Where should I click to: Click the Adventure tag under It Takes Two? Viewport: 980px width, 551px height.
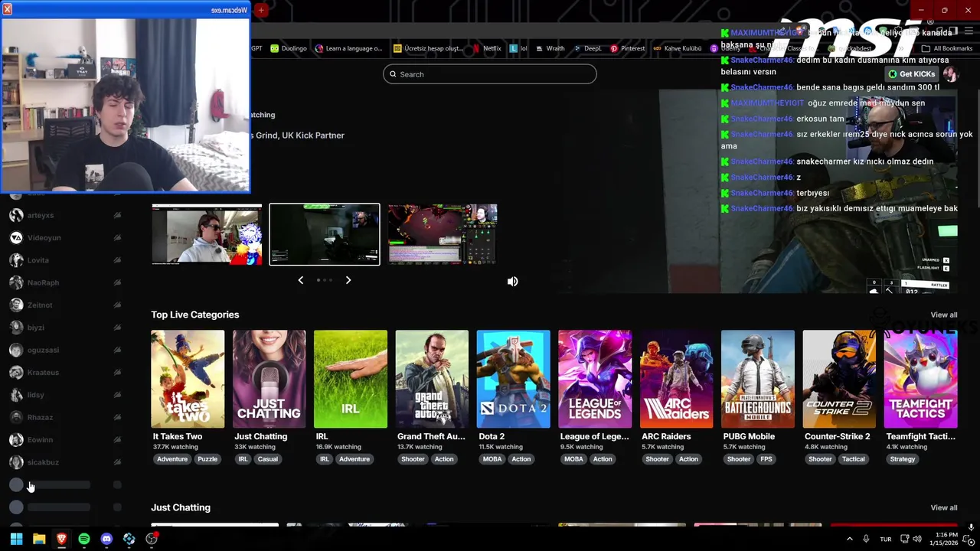coord(172,459)
